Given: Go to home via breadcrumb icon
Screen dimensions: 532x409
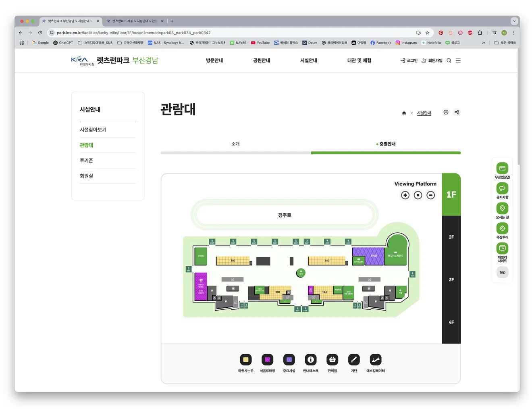Looking at the screenshot, I should click(404, 113).
